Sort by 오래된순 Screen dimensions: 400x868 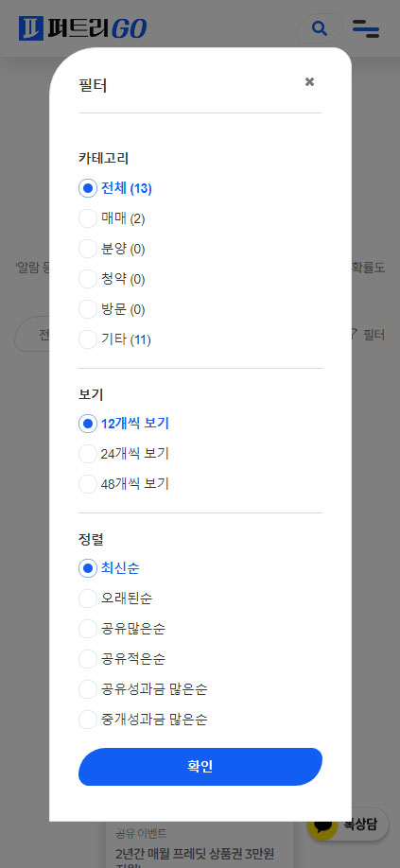pyautogui.click(x=115, y=599)
